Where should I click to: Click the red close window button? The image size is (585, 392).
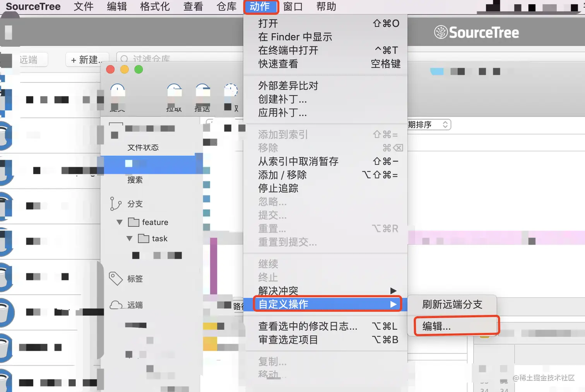click(110, 69)
